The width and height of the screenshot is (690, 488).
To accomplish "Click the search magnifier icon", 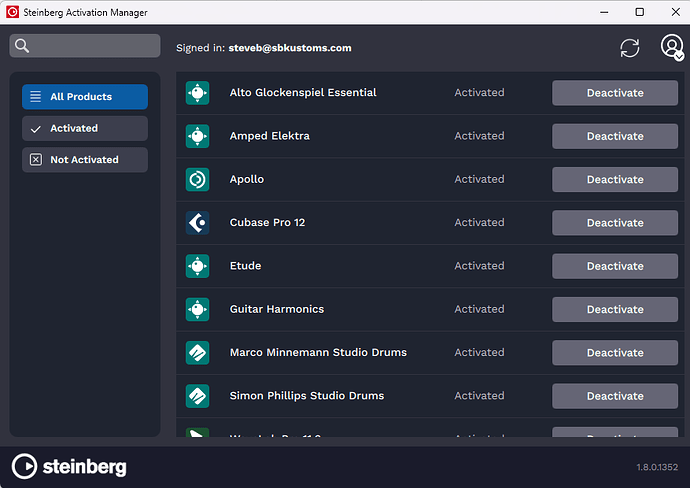I will pos(23,46).
